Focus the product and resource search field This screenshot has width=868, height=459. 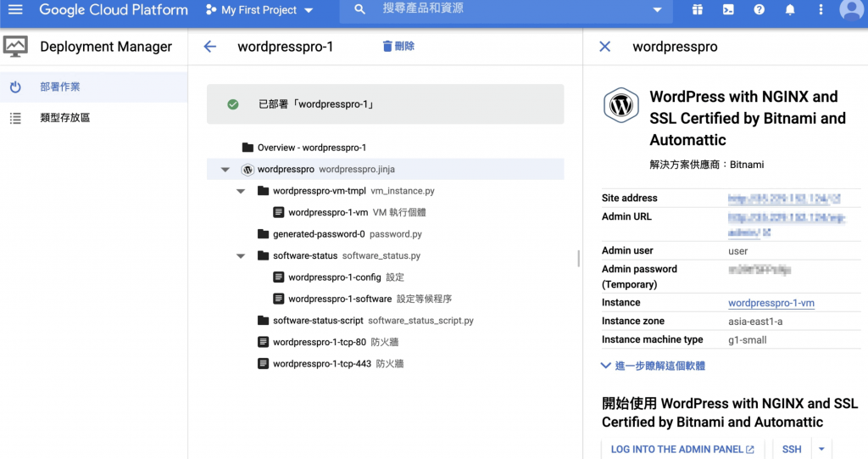click(505, 9)
